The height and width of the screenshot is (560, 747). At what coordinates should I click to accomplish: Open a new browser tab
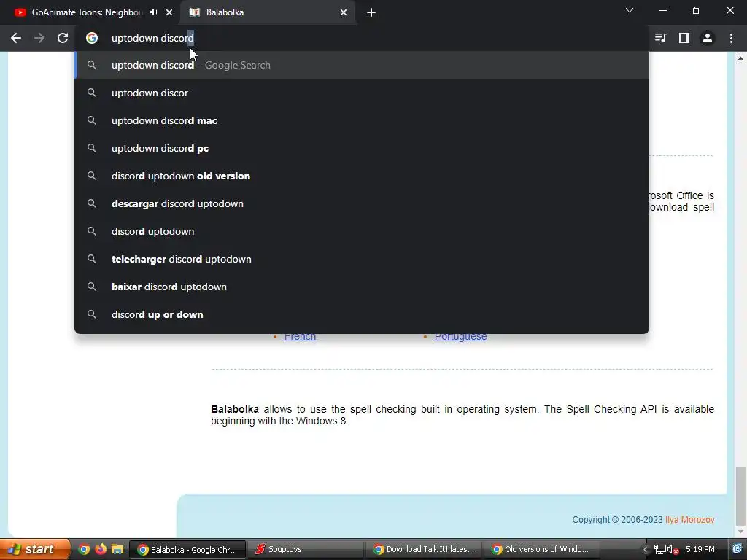[x=371, y=12]
